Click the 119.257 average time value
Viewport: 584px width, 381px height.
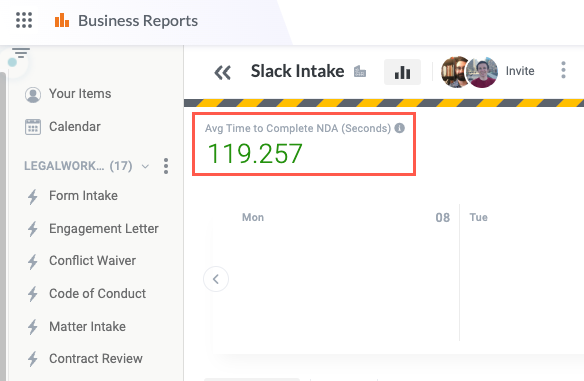click(x=255, y=153)
